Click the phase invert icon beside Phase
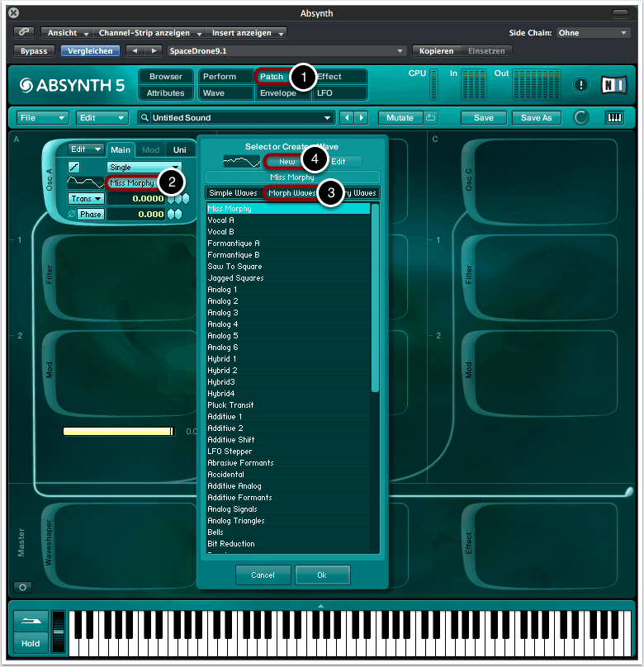 (x=71, y=215)
